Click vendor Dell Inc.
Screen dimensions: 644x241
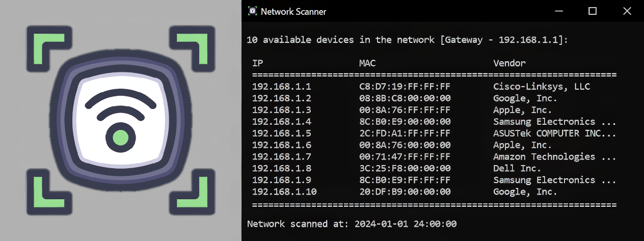517,169
